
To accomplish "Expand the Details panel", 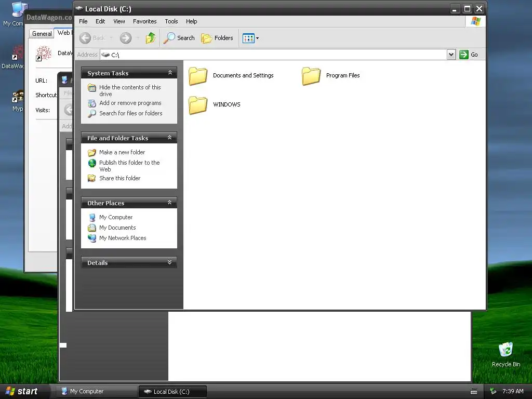I will tap(170, 262).
